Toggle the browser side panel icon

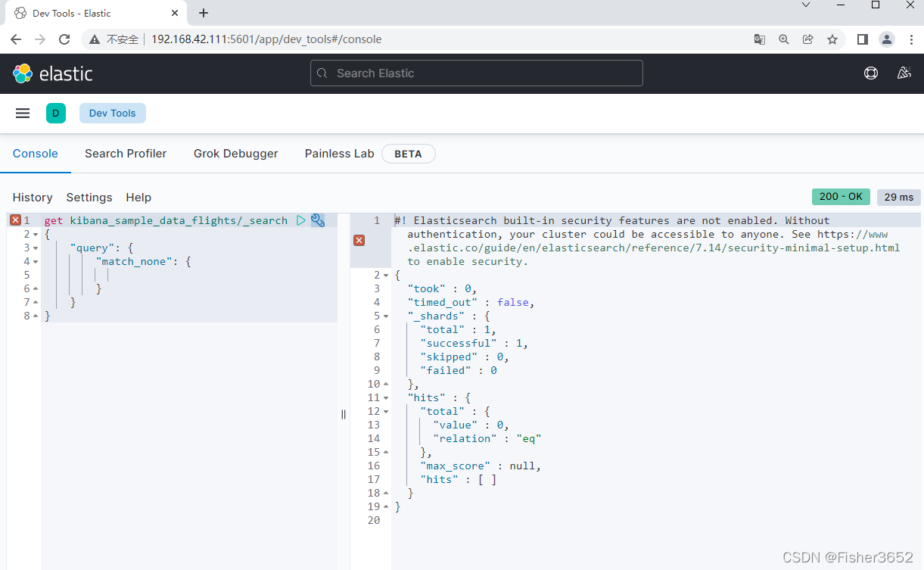point(863,39)
